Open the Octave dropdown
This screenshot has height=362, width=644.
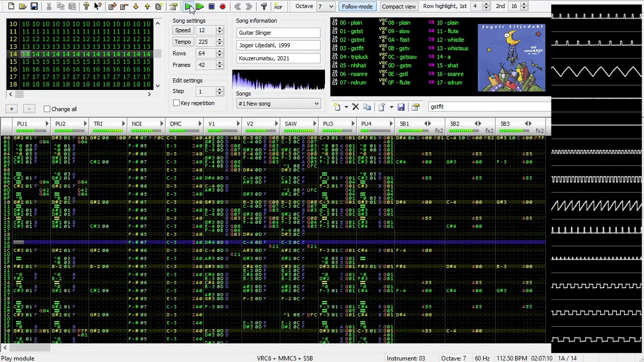326,7
